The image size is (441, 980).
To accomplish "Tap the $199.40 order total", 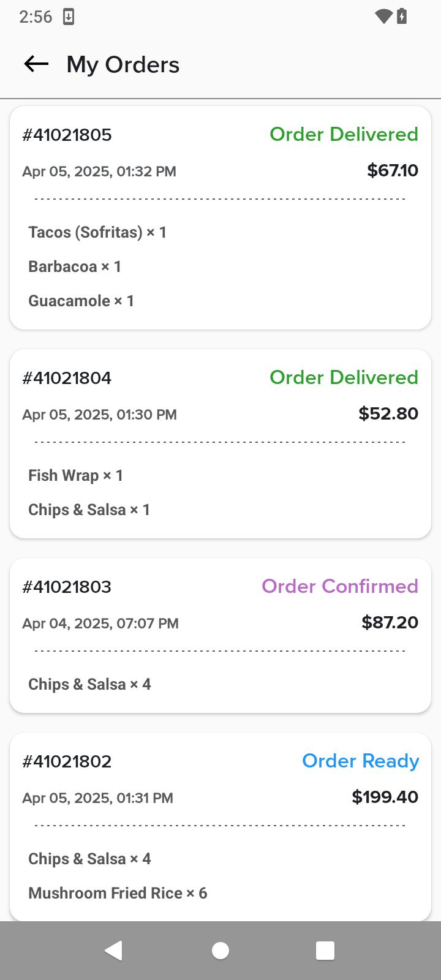I will pyautogui.click(x=385, y=797).
